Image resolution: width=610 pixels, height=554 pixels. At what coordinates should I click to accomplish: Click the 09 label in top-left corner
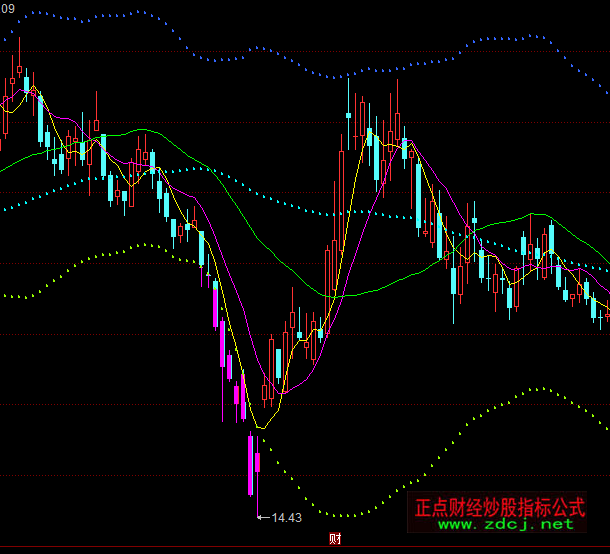point(7,6)
